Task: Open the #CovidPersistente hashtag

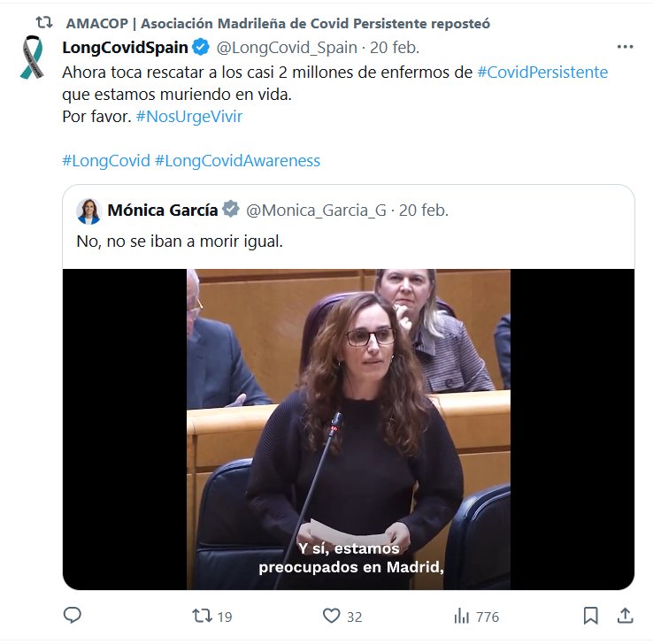Action: click(542, 73)
